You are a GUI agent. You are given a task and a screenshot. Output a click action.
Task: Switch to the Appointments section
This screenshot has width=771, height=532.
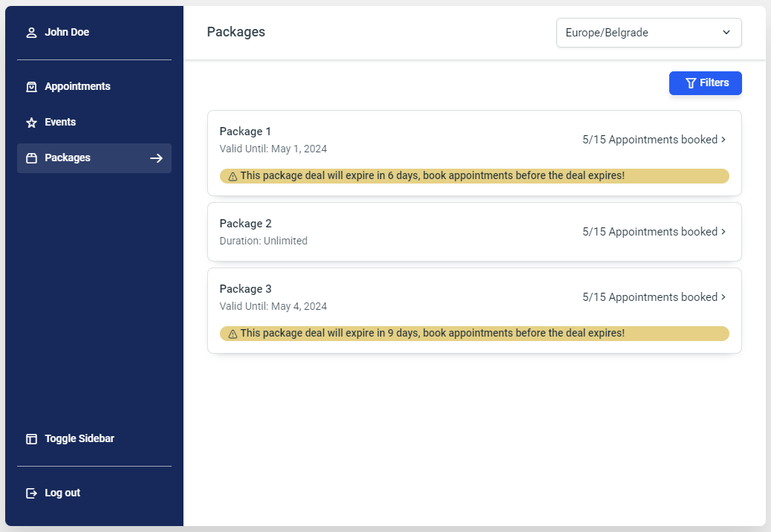coord(78,86)
